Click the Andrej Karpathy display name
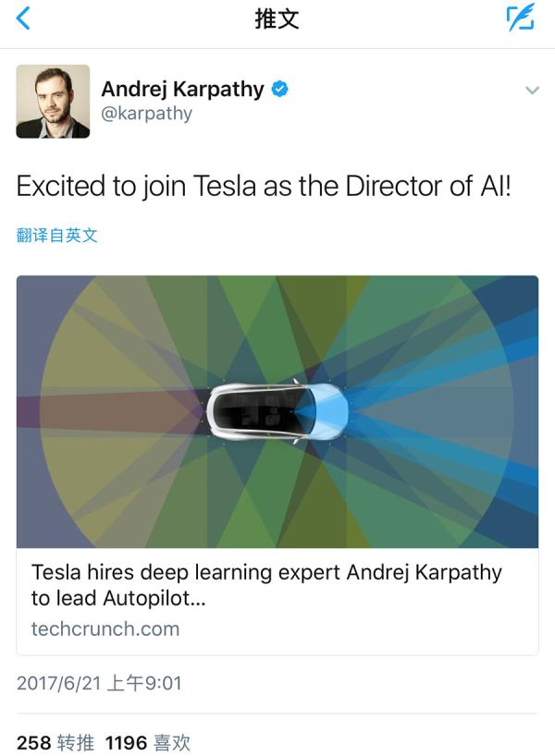This screenshot has height=756, width=555. pos(182,90)
